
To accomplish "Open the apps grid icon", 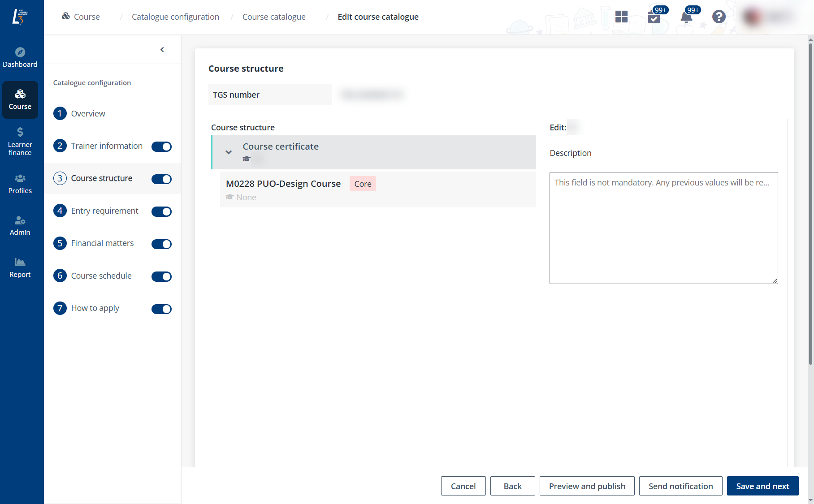I will (x=621, y=17).
